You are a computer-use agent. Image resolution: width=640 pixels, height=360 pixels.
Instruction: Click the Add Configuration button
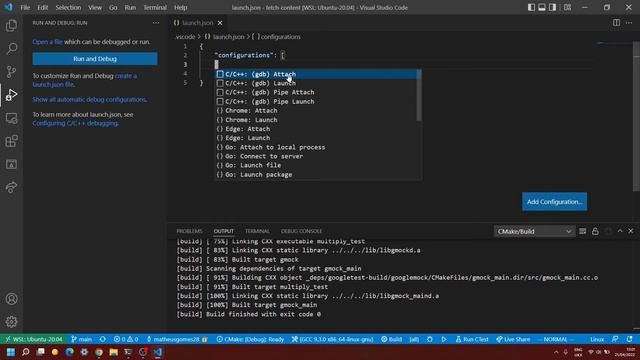(554, 202)
